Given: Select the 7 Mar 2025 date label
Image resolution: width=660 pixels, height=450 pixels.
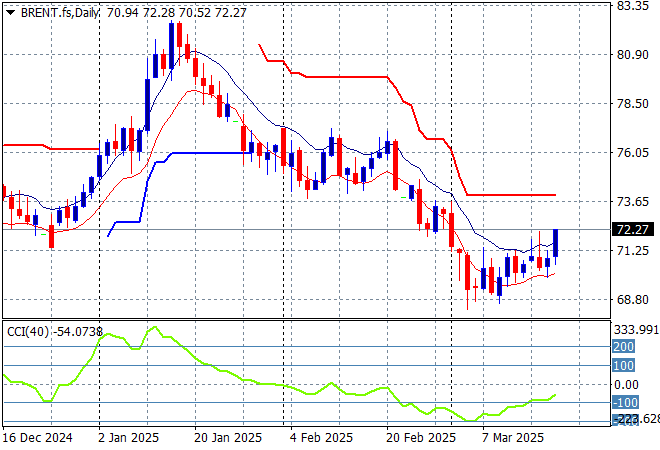Looking at the screenshot, I should click(x=509, y=438).
